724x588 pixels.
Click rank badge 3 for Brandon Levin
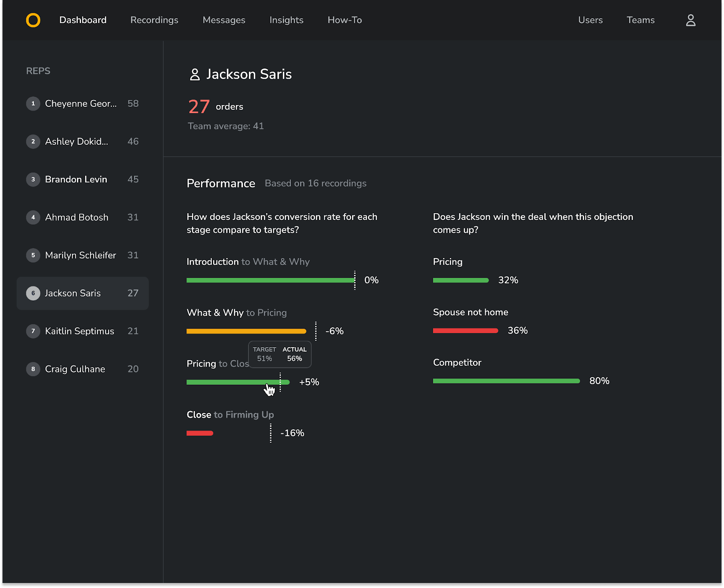(33, 180)
